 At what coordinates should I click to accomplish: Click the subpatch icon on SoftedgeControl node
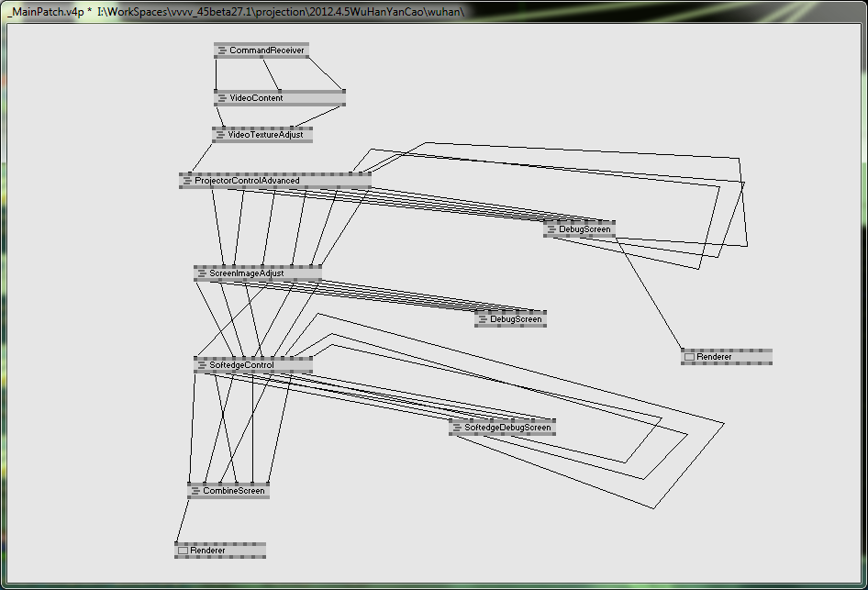point(202,365)
